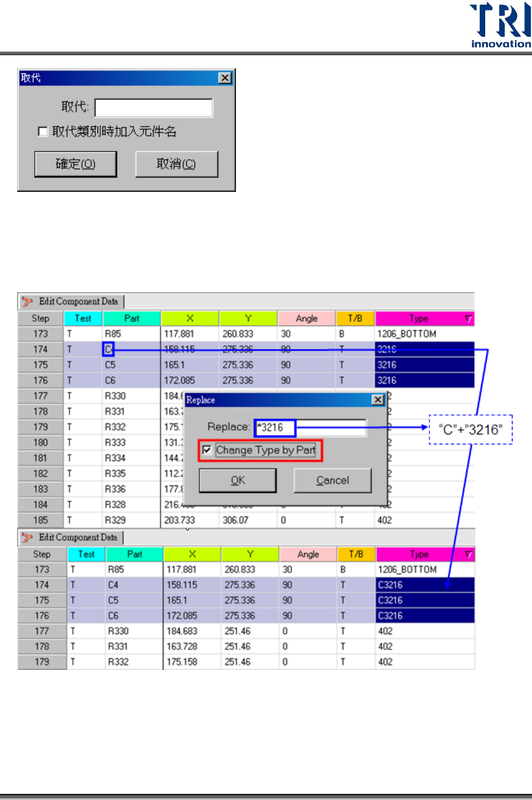Viewport: 532px width, 800px height.
Task: Select the upper Edit Component Data tab
Action: pos(72,302)
